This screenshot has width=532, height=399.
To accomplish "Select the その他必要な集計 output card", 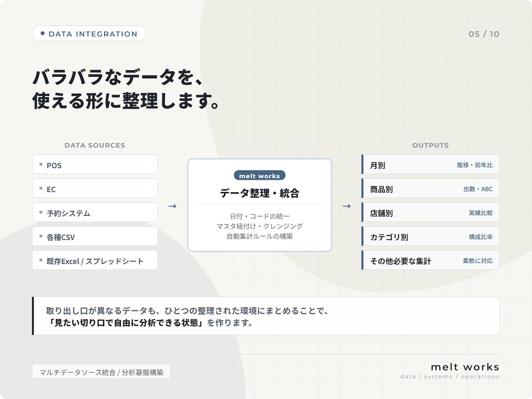I will (430, 260).
